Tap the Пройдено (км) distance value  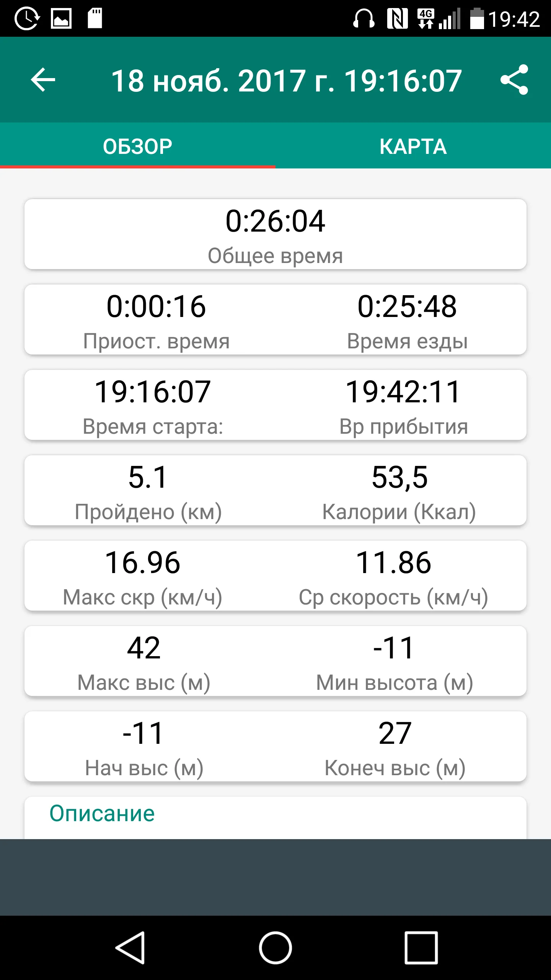pos(148,478)
